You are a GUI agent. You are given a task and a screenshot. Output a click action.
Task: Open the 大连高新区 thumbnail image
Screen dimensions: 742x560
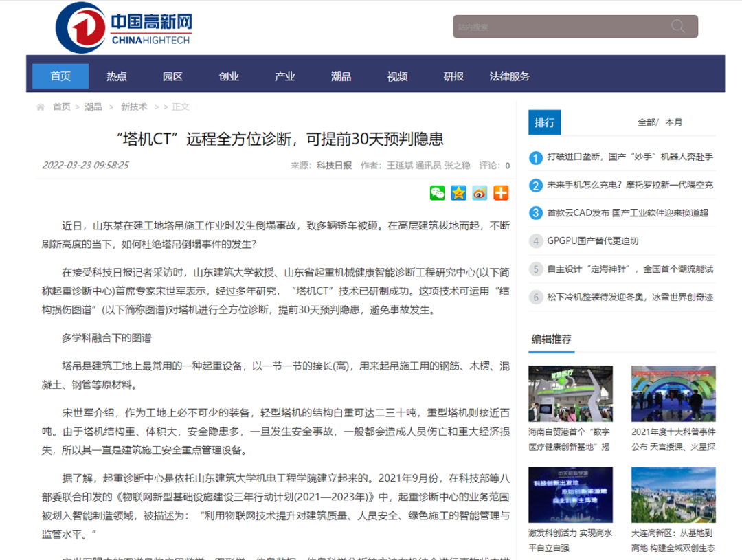coord(673,495)
